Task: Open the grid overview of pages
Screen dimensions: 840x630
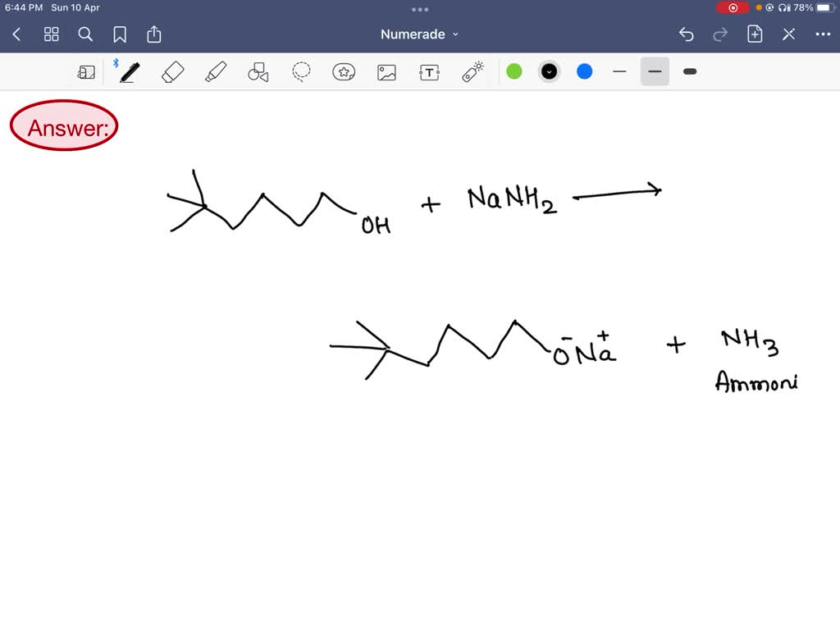Action: (x=51, y=34)
